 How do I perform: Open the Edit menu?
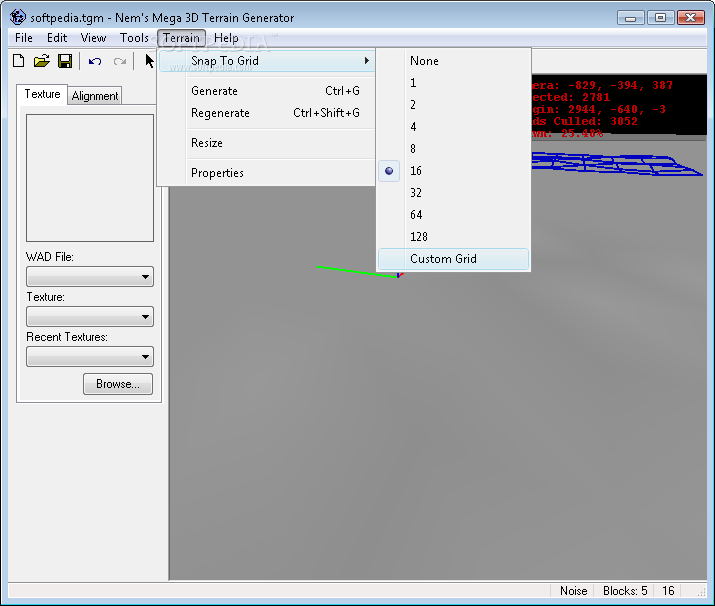click(57, 38)
